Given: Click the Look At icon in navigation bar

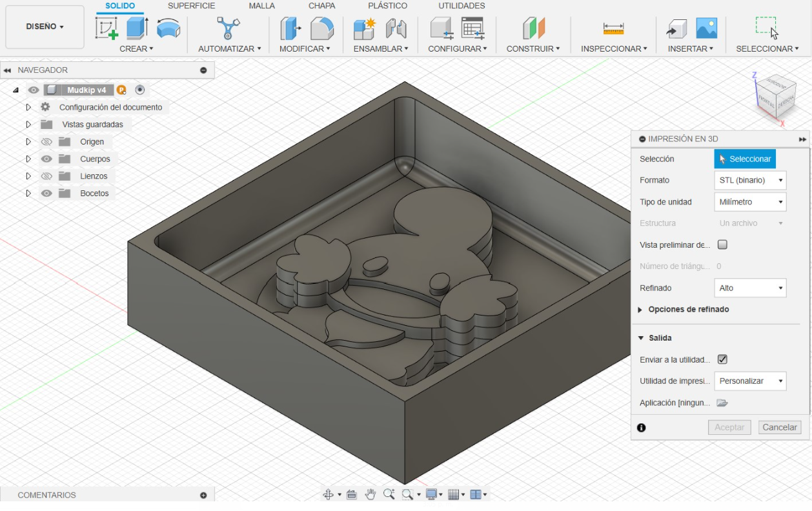Looking at the screenshot, I should point(352,494).
